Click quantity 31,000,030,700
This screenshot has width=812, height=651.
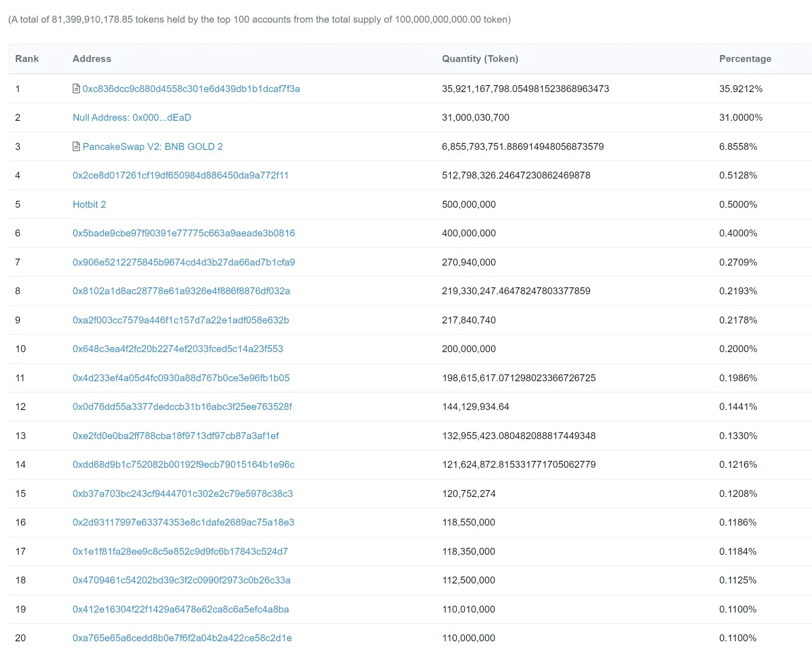tap(475, 118)
